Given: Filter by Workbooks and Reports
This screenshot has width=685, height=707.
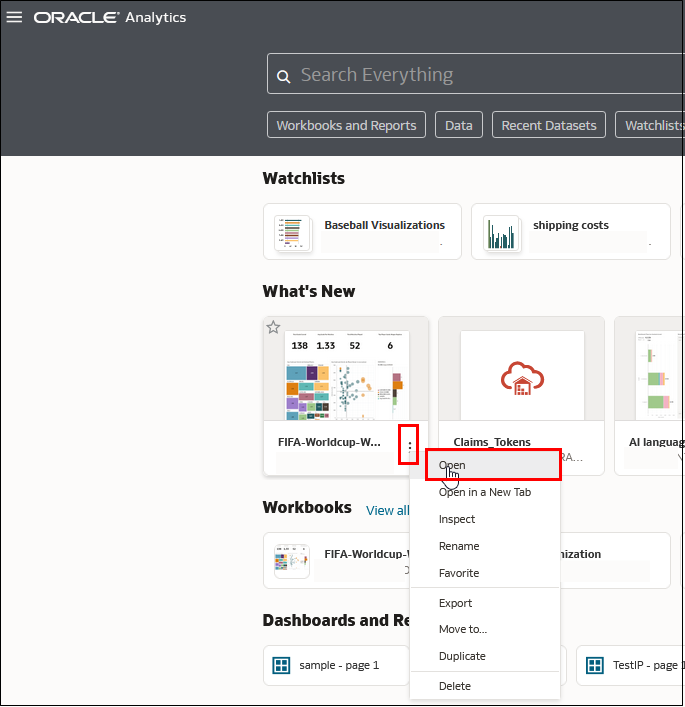Looking at the screenshot, I should coord(346,125).
